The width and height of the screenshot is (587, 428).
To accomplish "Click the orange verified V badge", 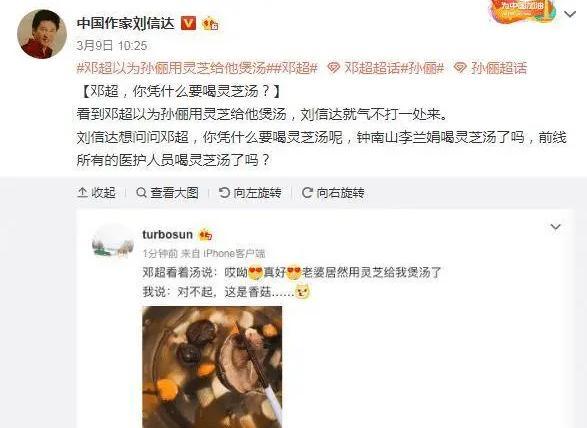I will 188,23.
